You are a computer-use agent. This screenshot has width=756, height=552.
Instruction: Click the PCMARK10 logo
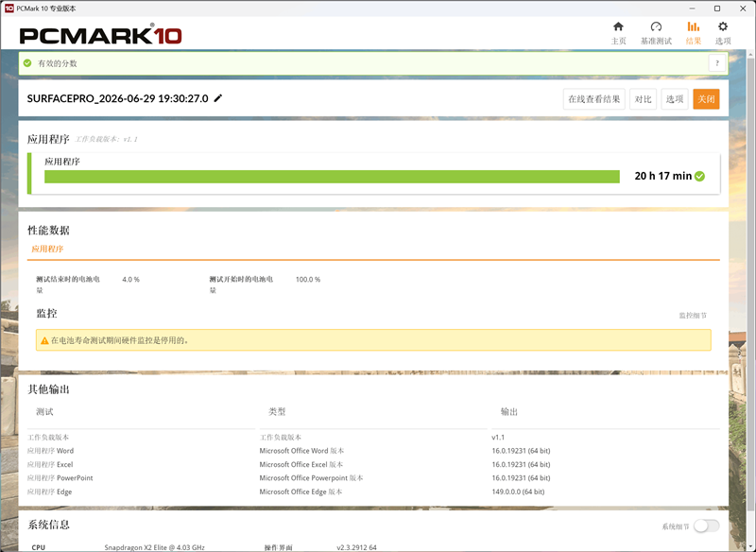click(x=100, y=35)
